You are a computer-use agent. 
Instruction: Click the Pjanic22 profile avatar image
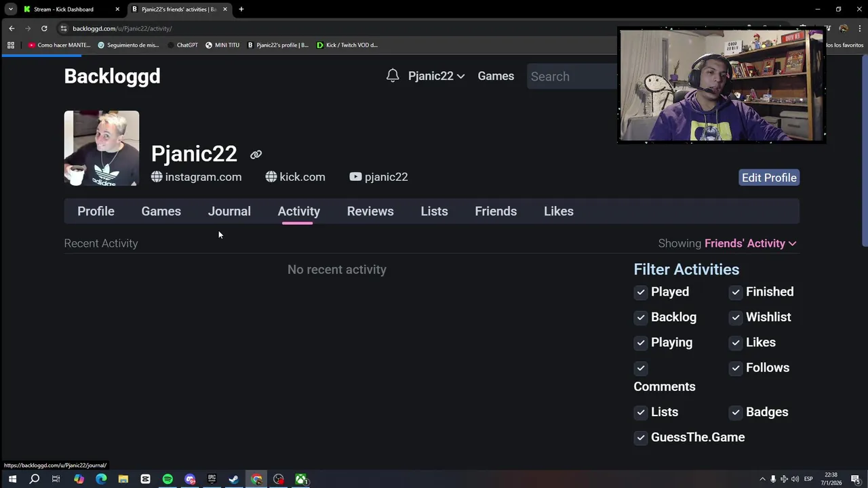click(x=102, y=148)
